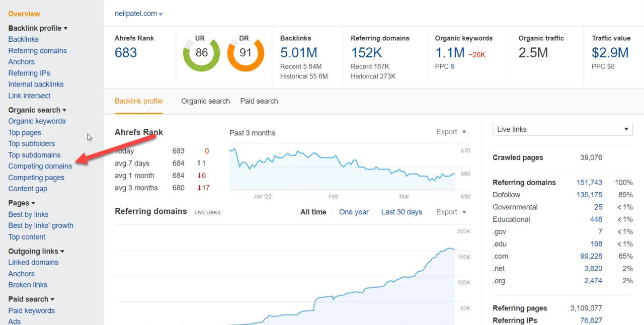Switch to the Paid search tab
Image resolution: width=644 pixels, height=325 pixels.
coord(259,101)
